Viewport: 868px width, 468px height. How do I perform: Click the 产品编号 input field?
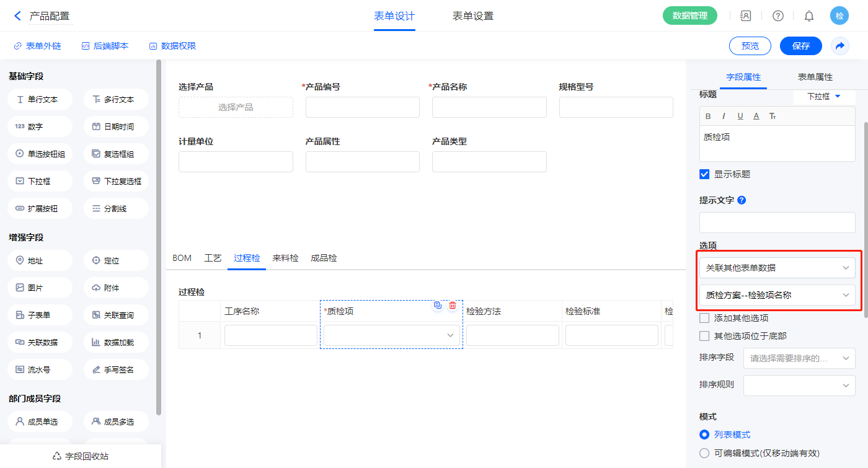click(362, 107)
